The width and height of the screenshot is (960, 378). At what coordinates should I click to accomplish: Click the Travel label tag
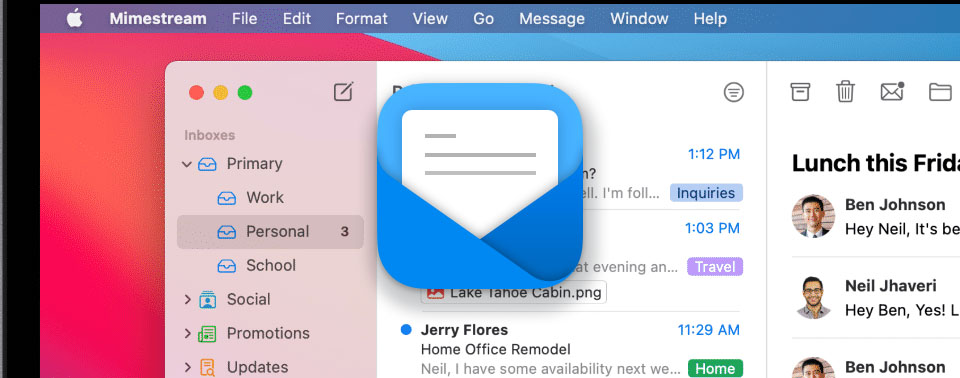click(714, 267)
